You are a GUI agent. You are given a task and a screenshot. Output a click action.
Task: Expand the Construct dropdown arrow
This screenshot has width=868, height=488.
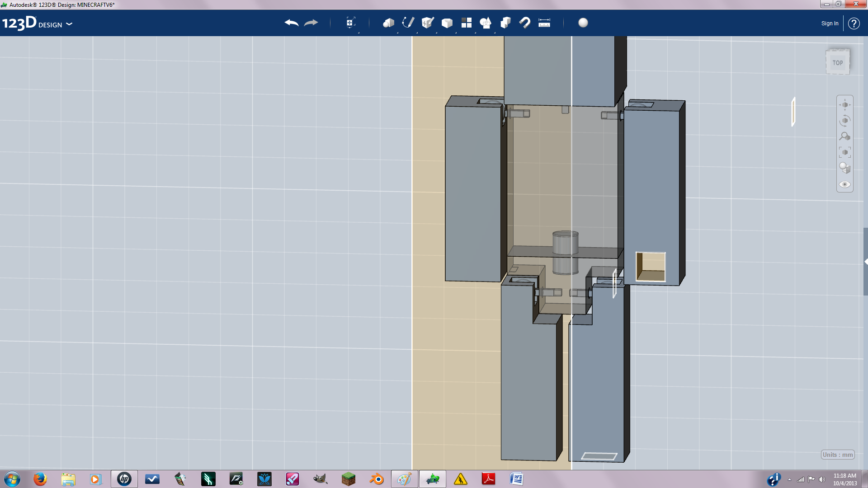click(x=437, y=33)
